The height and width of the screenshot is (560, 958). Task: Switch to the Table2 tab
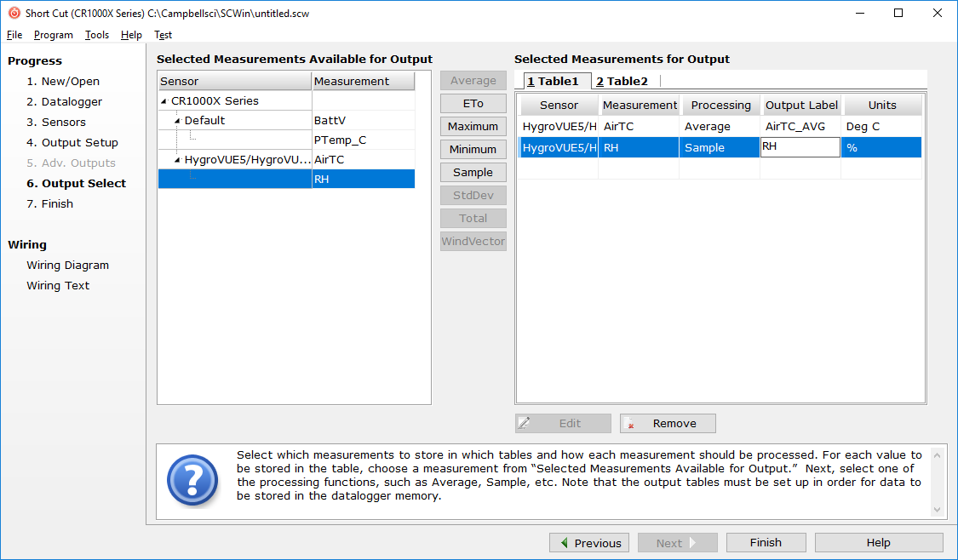coord(622,81)
